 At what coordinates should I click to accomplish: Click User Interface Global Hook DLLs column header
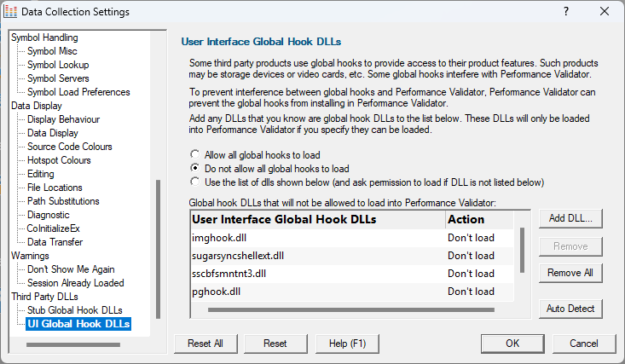click(318, 220)
